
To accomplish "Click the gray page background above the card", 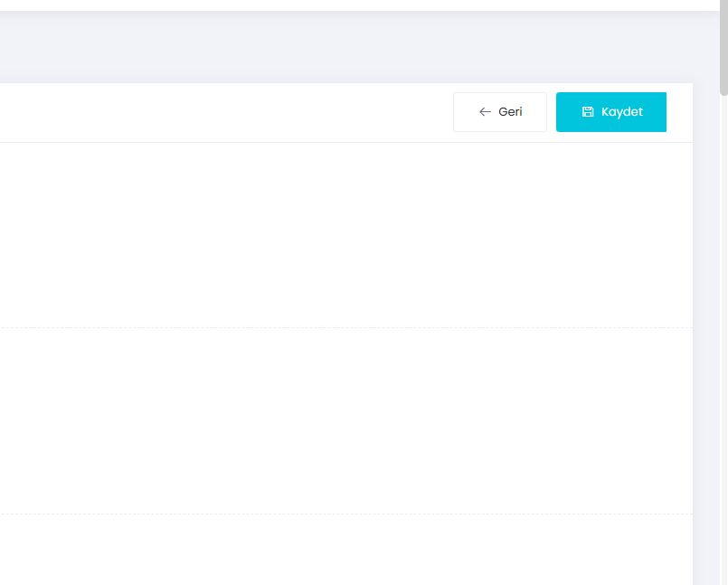I will pyautogui.click(x=344, y=50).
